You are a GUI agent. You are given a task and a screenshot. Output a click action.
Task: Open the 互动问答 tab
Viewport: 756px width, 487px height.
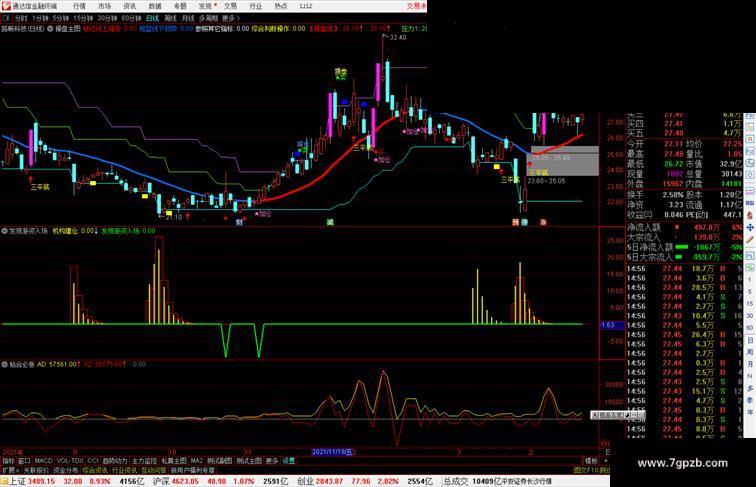[x=154, y=470]
